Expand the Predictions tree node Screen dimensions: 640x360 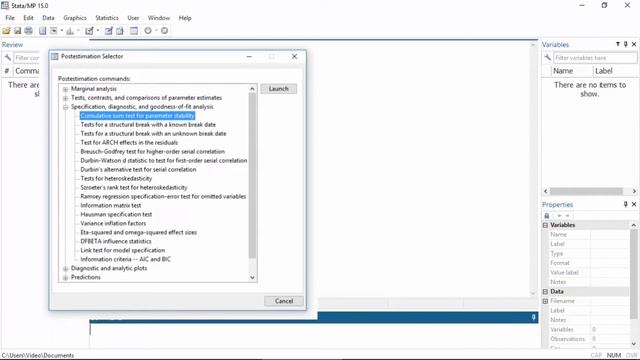tap(65, 278)
